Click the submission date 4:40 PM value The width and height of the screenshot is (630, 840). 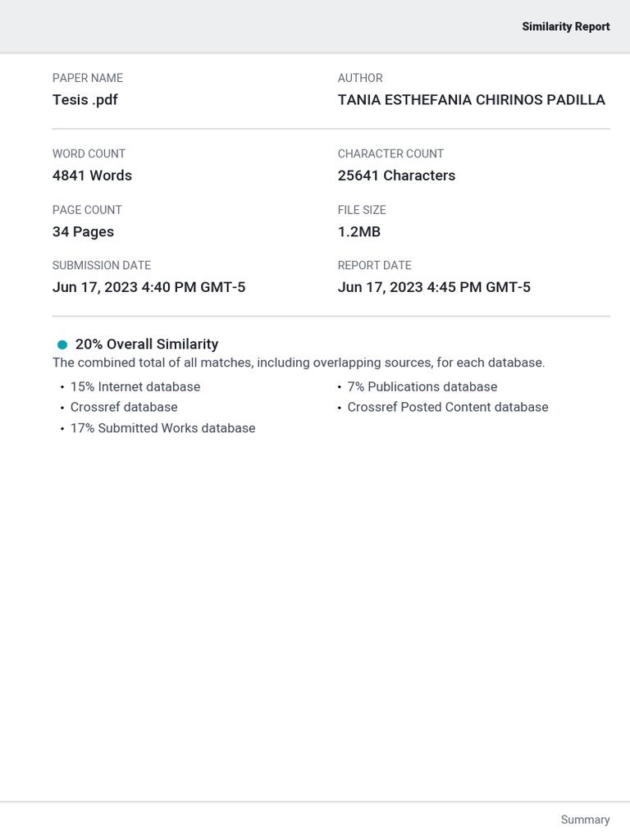tap(148, 287)
